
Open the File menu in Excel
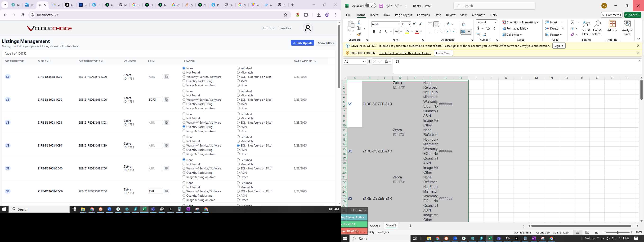pos(348,15)
